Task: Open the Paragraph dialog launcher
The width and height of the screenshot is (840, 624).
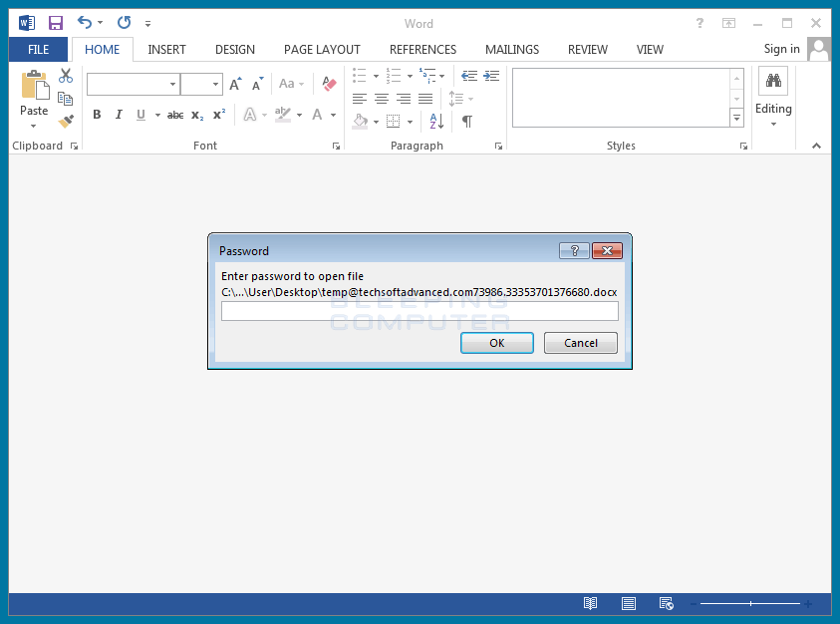Action: [498, 146]
